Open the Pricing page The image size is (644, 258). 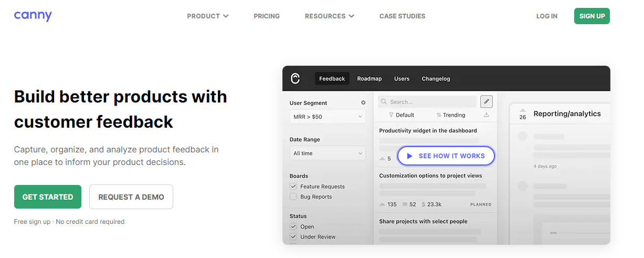tap(267, 16)
